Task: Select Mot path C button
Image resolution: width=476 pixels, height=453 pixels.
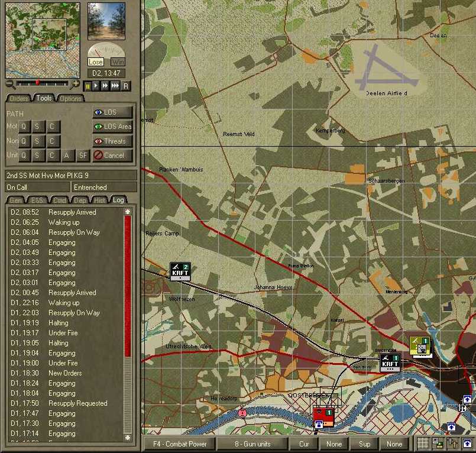Action: pyautogui.click(x=53, y=127)
